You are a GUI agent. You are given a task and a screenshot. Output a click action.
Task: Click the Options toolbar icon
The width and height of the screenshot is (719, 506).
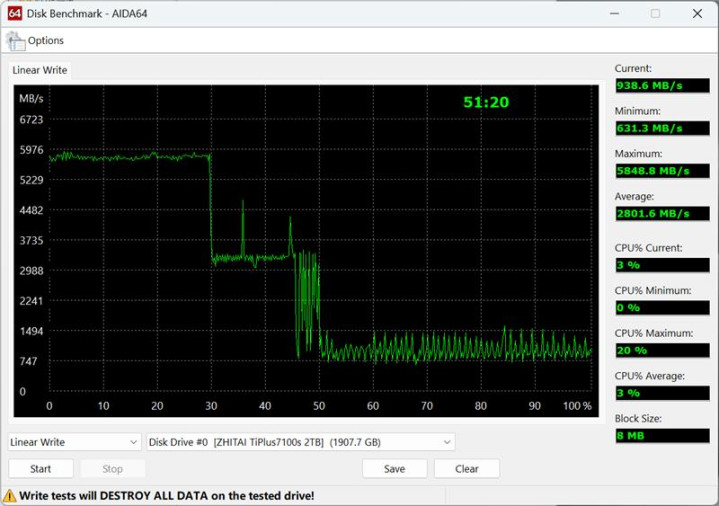(x=15, y=41)
